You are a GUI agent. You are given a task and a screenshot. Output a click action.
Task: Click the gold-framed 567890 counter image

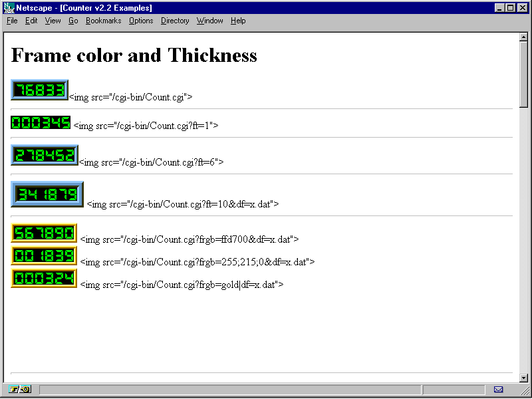point(44,233)
